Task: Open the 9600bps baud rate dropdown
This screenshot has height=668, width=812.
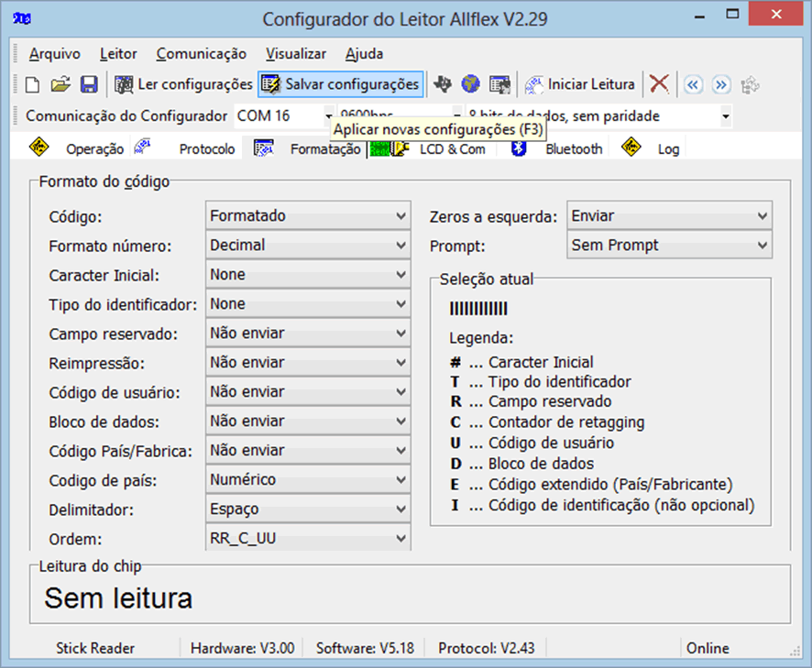Action: click(457, 113)
